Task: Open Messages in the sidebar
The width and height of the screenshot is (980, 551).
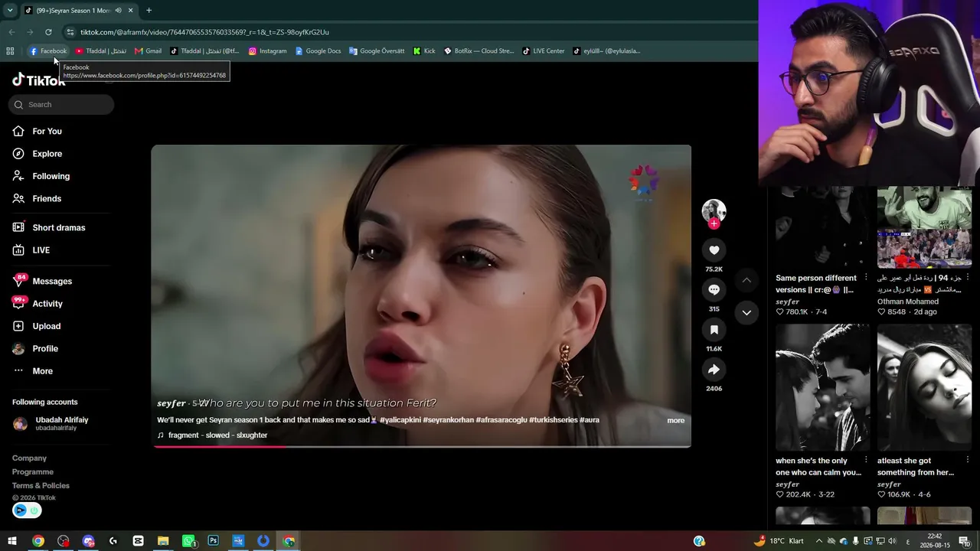Action: [42, 282]
